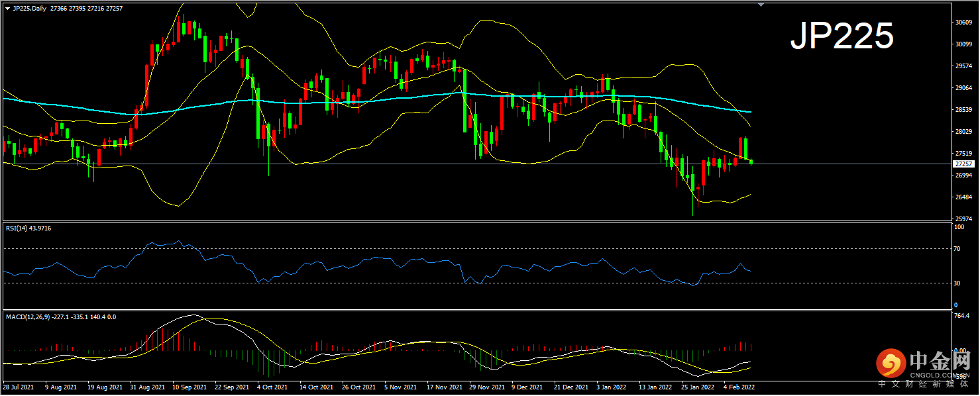
Task: Click the MACD 764.4 scale value
Action: pyautogui.click(x=962, y=316)
